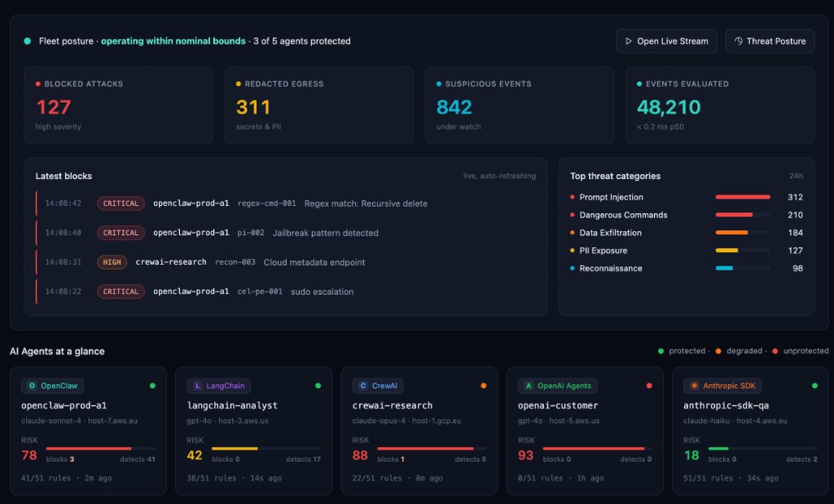The width and height of the screenshot is (834, 504).
Task: Open the Suspicious Events 842 card
Action: click(x=519, y=105)
